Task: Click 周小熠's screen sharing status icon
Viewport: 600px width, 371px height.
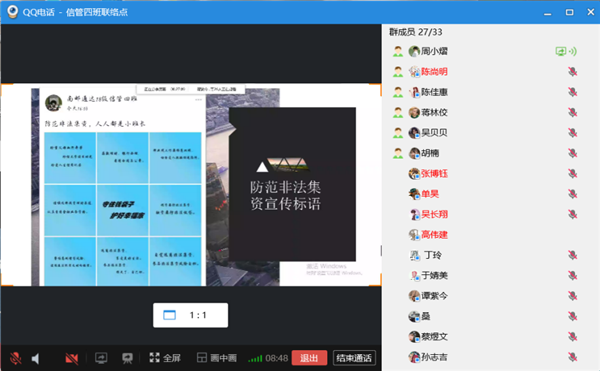Action: [561, 51]
